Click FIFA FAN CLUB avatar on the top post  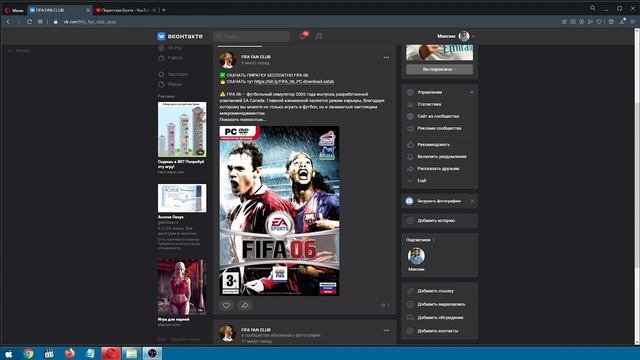coord(227,60)
